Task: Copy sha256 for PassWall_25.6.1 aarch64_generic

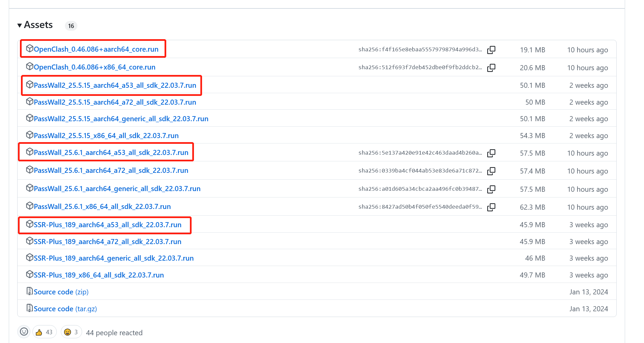Action: pyautogui.click(x=491, y=189)
